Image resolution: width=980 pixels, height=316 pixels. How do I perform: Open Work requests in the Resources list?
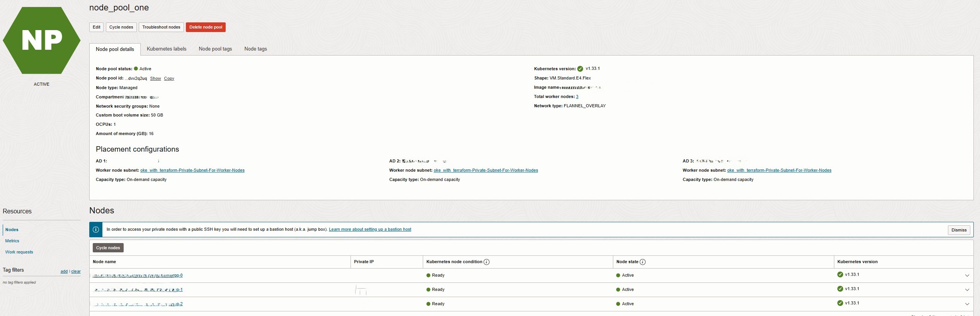pos(19,252)
